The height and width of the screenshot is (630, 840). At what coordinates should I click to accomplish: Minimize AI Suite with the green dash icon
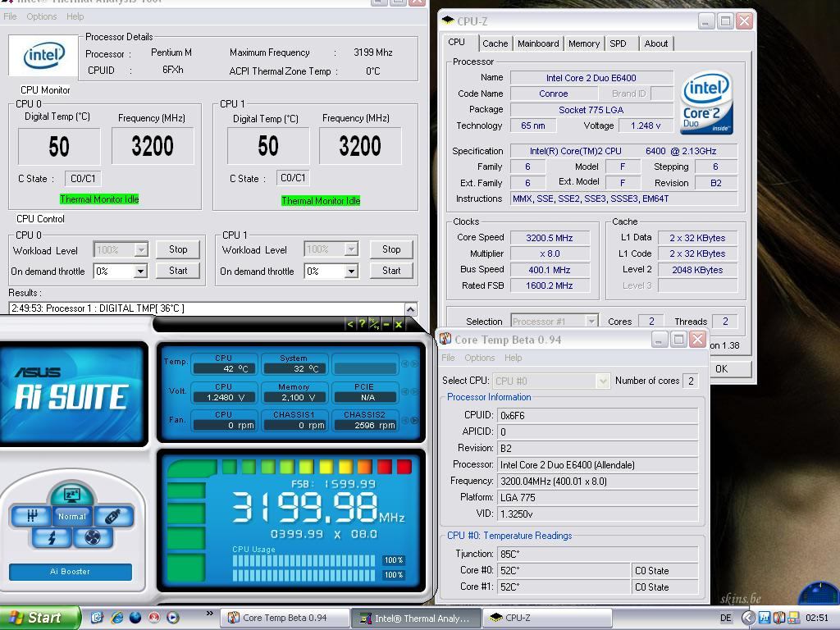point(386,323)
